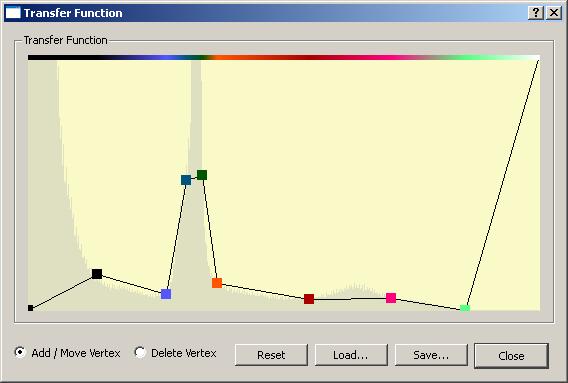
Task: Open the Load... dialog button
Action: (x=351, y=355)
